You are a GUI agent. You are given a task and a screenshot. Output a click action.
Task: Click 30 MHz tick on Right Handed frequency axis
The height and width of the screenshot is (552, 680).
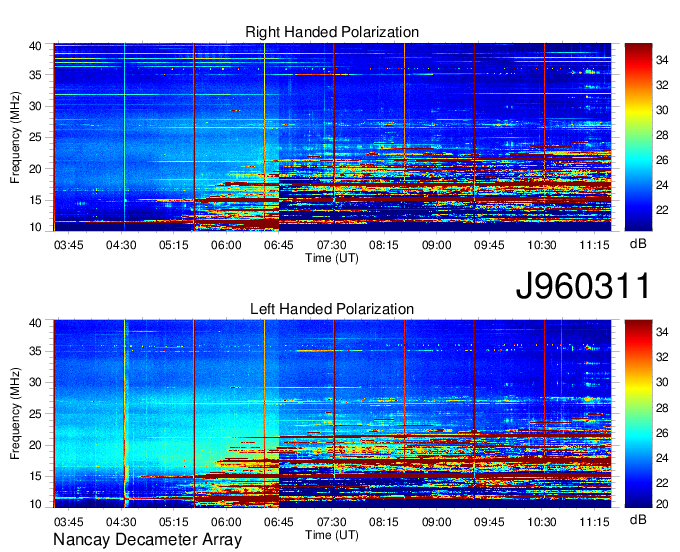pos(35,106)
